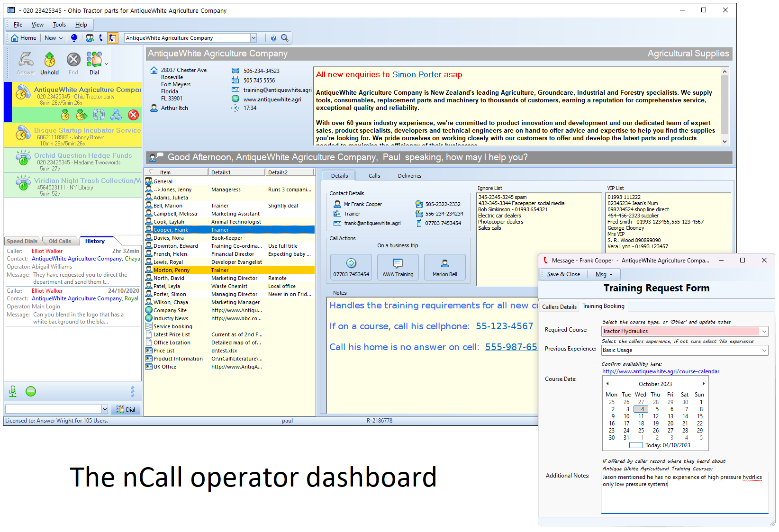Click the small Dial button at bottom left
Screen dimensions: 779x532
[126, 409]
